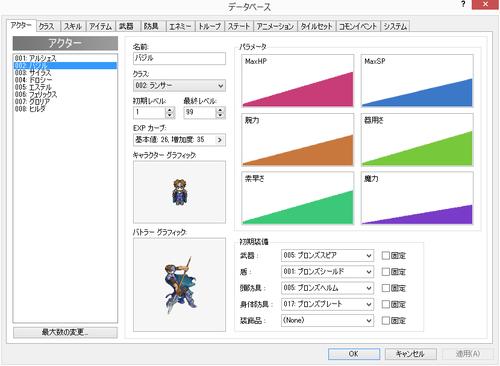This screenshot has height=366, width=500.
Task: Switch to the クラス tab
Action: pyautogui.click(x=48, y=26)
